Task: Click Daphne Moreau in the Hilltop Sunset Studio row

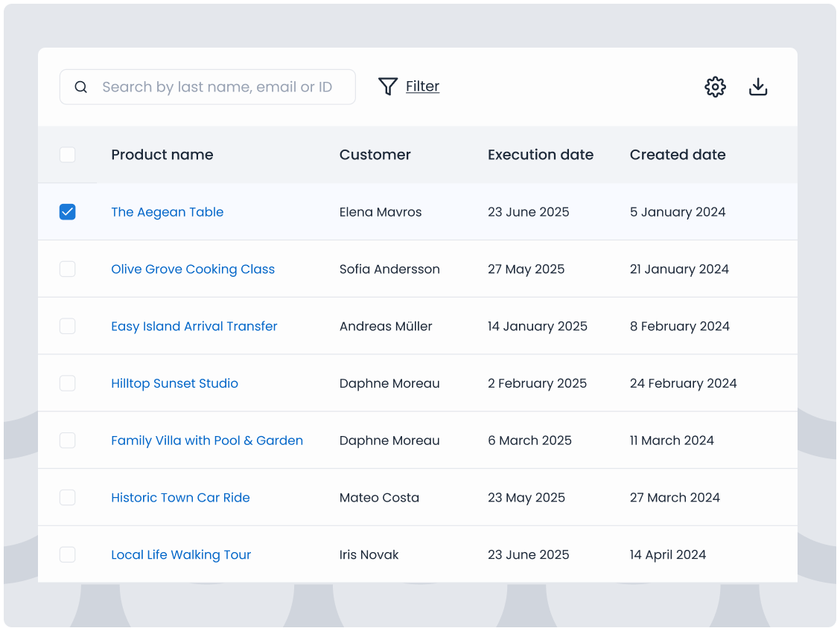Action: [389, 383]
